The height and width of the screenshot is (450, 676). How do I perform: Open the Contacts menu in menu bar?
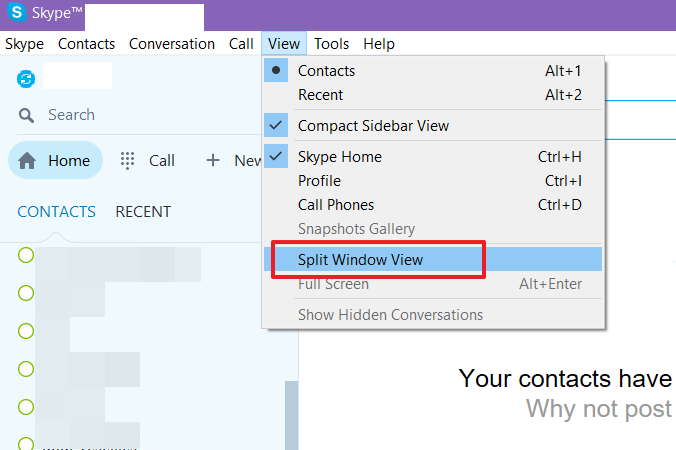point(86,44)
